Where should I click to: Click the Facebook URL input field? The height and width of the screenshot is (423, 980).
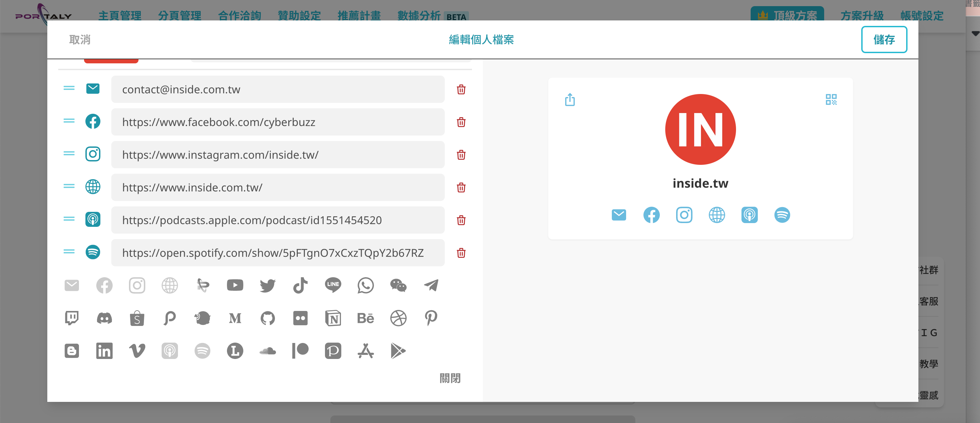click(278, 122)
